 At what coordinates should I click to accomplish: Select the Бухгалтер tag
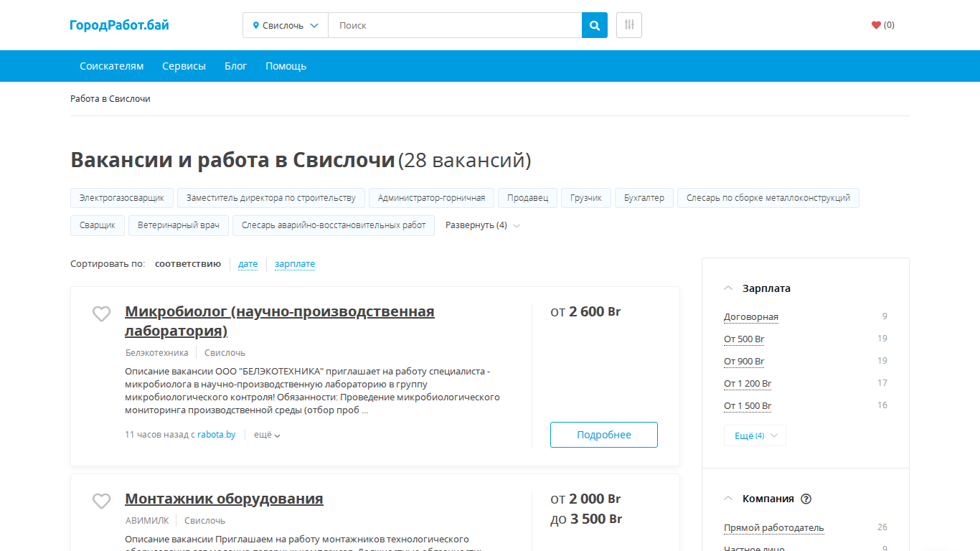click(x=644, y=198)
